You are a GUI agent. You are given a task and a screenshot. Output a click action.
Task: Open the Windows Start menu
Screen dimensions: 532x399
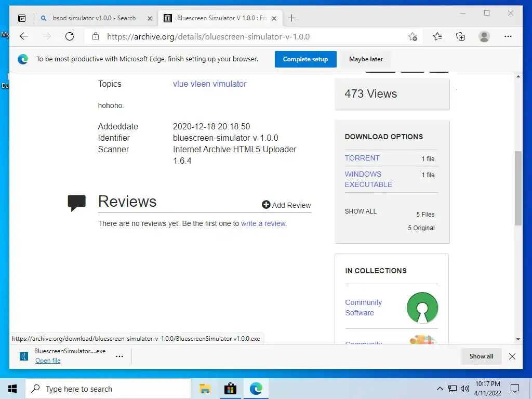pos(12,389)
